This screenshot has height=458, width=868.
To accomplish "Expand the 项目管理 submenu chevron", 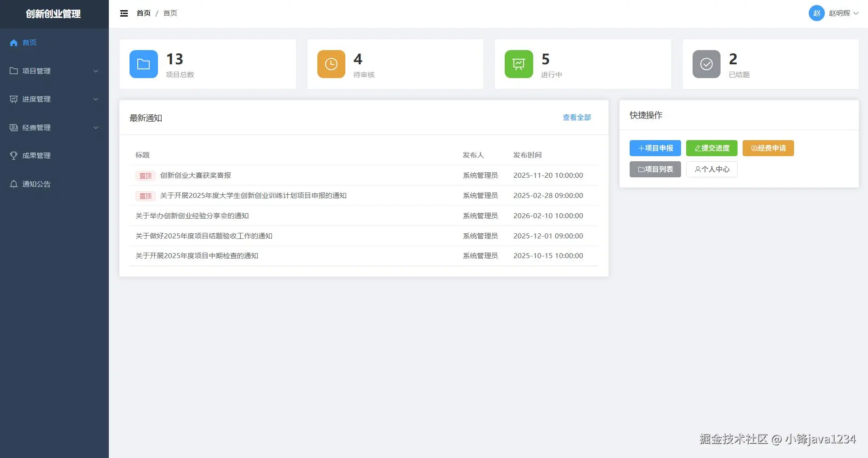I will (x=96, y=71).
